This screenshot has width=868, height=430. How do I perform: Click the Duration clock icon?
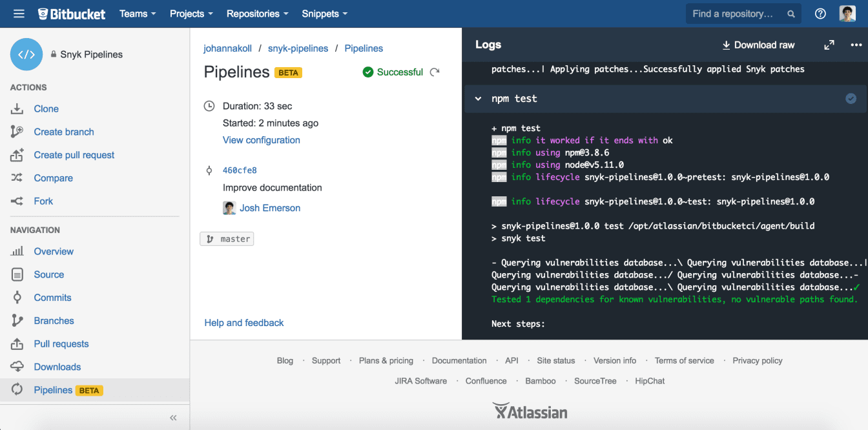point(209,106)
